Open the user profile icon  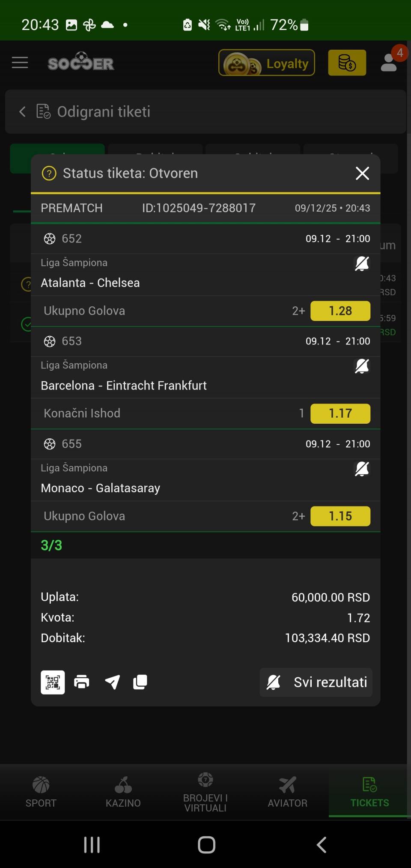389,63
